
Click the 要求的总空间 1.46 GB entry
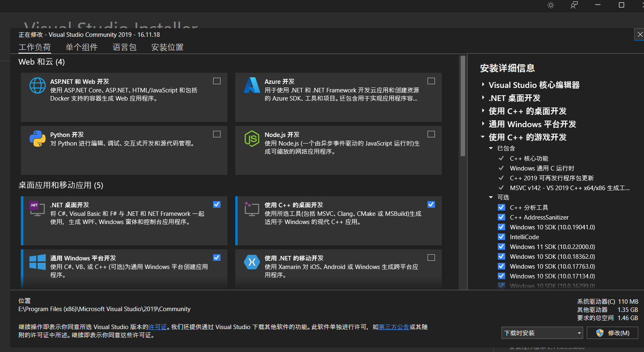[607, 318]
